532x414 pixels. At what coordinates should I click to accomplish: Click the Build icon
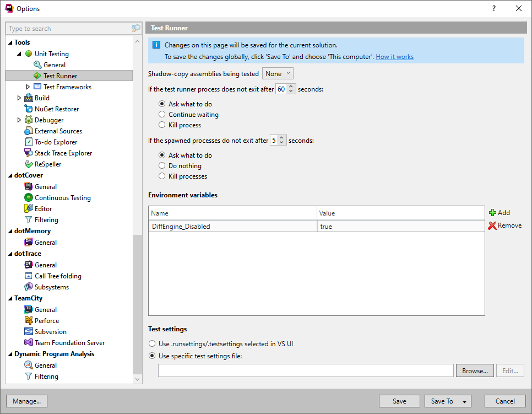29,98
